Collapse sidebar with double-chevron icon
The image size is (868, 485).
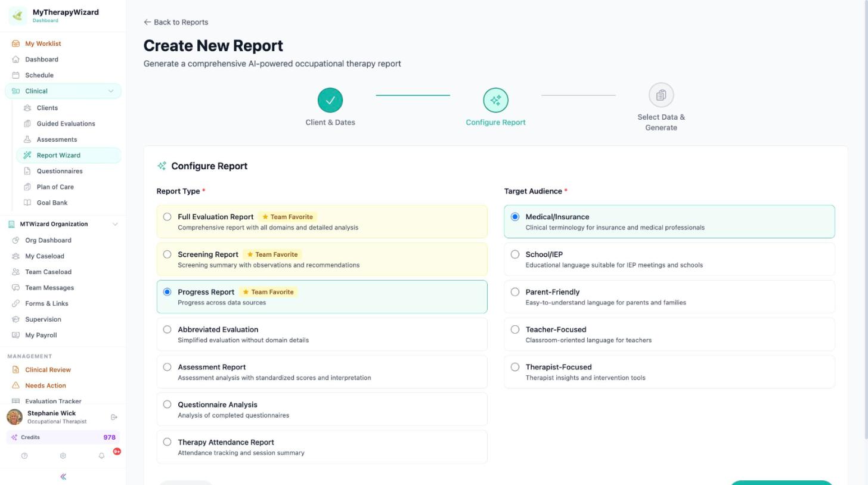(63, 477)
